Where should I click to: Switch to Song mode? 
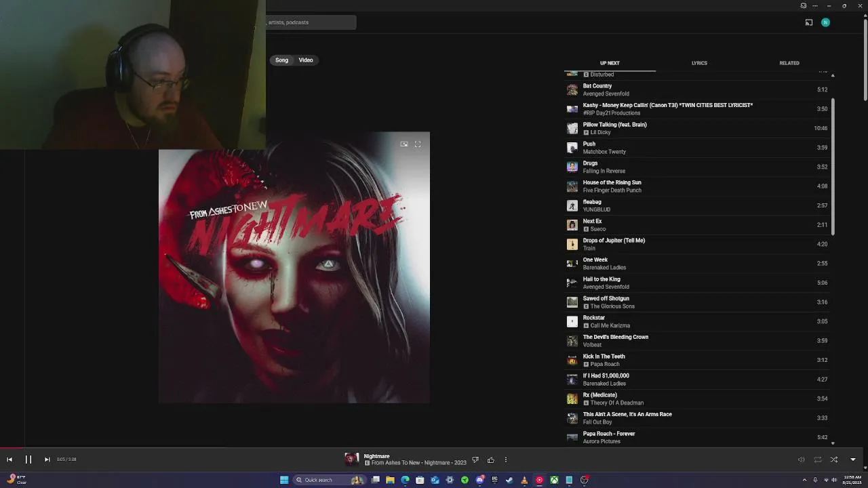[x=281, y=60]
